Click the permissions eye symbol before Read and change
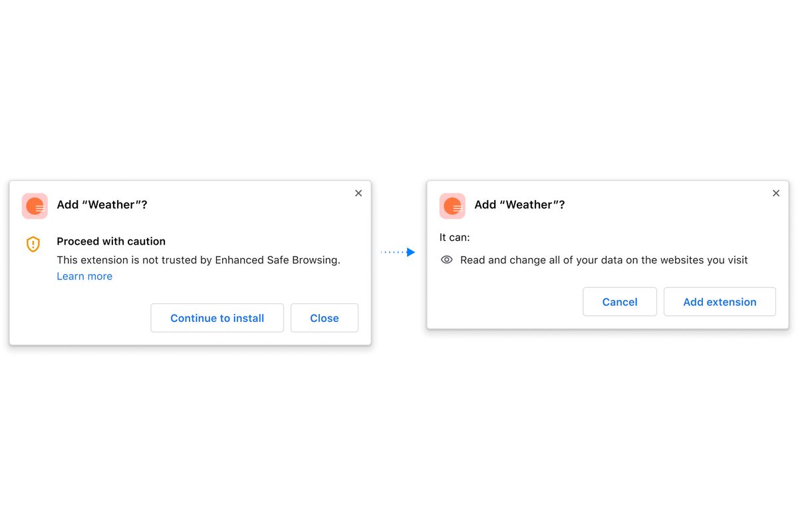Image resolution: width=798 pixels, height=532 pixels. 446,260
